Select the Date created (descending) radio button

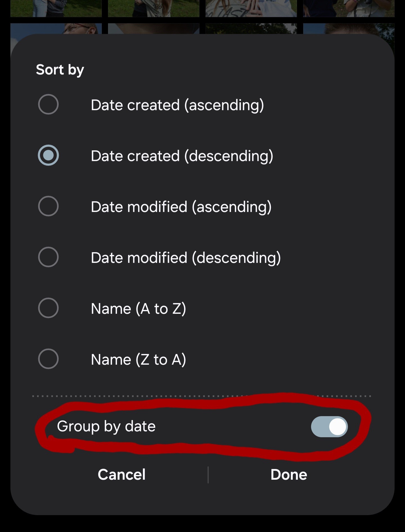pyautogui.click(x=48, y=155)
